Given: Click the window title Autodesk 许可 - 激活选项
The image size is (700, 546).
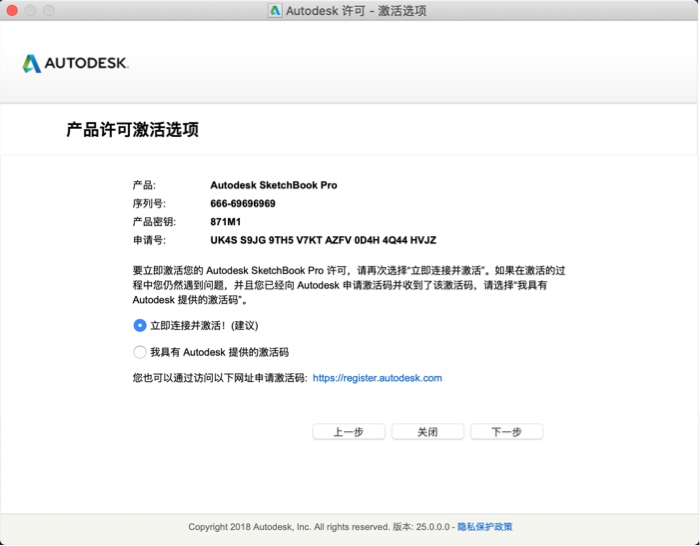Looking at the screenshot, I should [x=356, y=11].
